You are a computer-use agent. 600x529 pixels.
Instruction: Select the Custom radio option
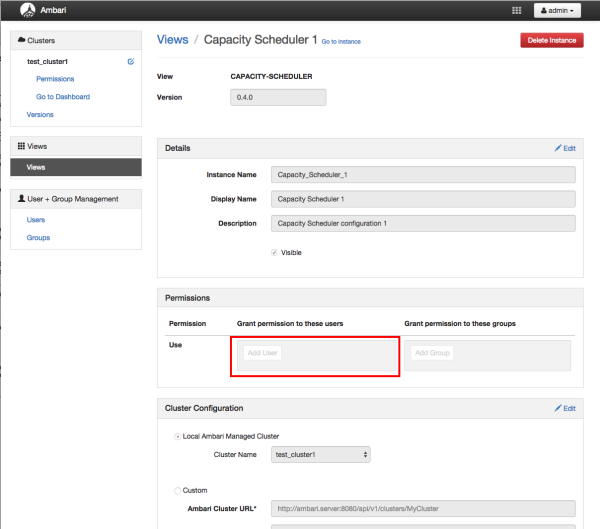(178, 490)
